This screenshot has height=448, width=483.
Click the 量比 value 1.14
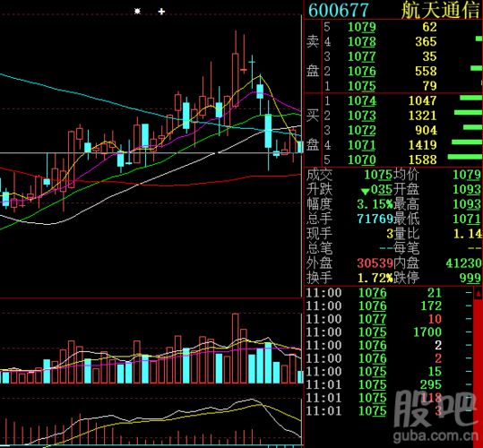(467, 234)
